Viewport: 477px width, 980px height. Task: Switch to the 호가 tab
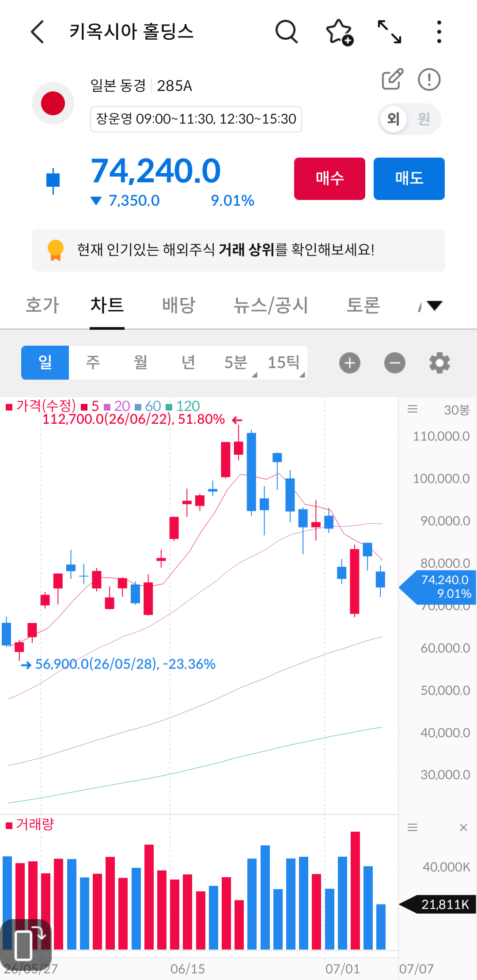point(42,305)
